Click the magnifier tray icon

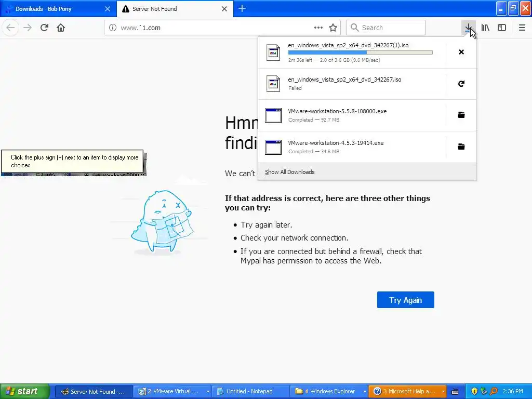point(494,391)
